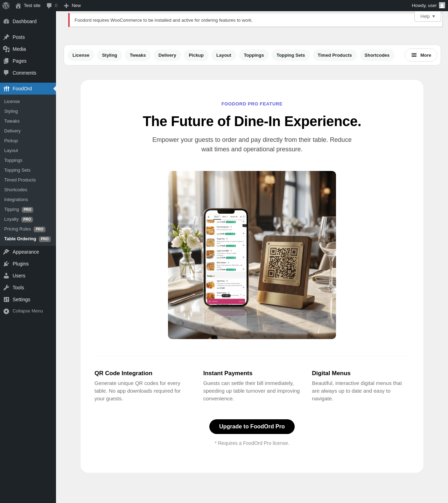Open the Topping Sets tab
The width and height of the screenshot is (448, 503).
tap(291, 55)
